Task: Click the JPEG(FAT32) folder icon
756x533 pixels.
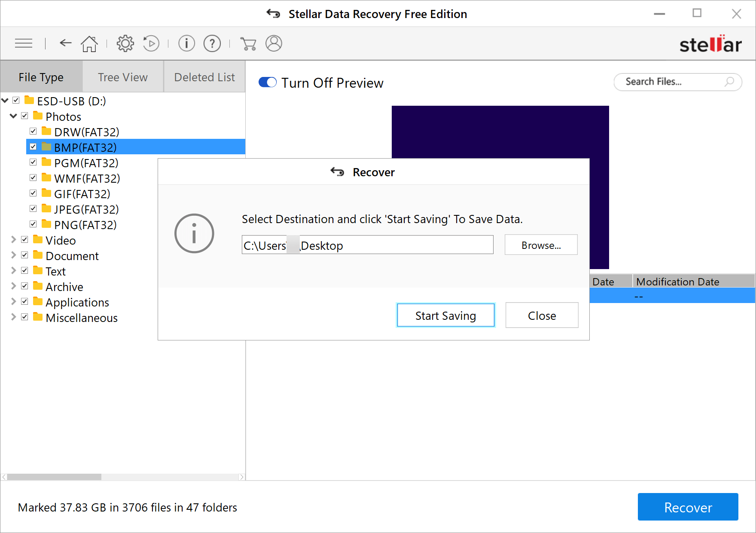Action: point(46,208)
